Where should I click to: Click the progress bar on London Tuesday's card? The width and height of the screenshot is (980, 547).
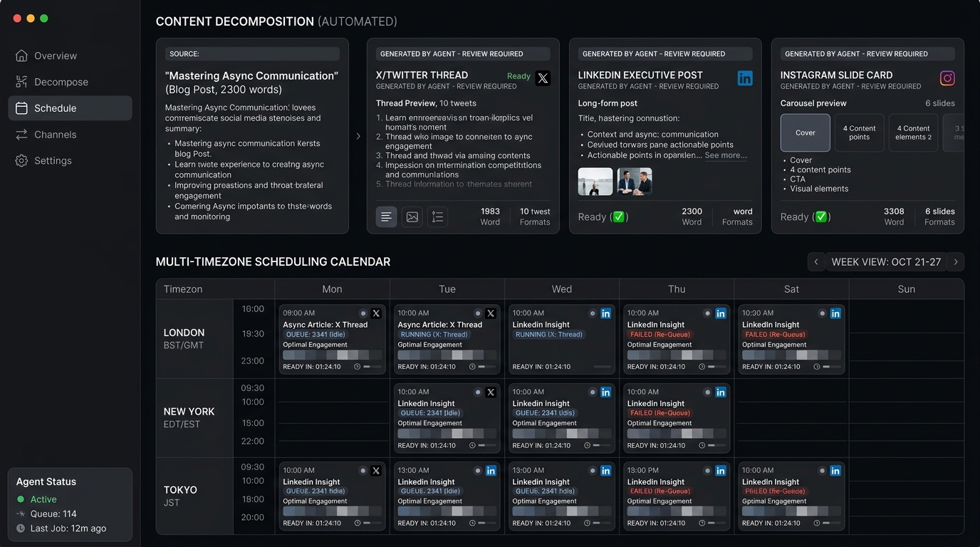tap(488, 367)
